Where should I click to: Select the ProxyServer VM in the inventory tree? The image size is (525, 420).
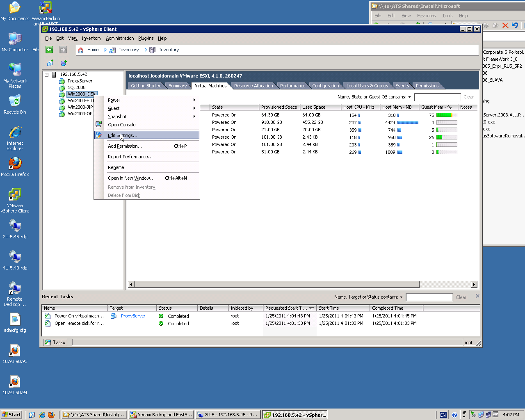coord(80,81)
